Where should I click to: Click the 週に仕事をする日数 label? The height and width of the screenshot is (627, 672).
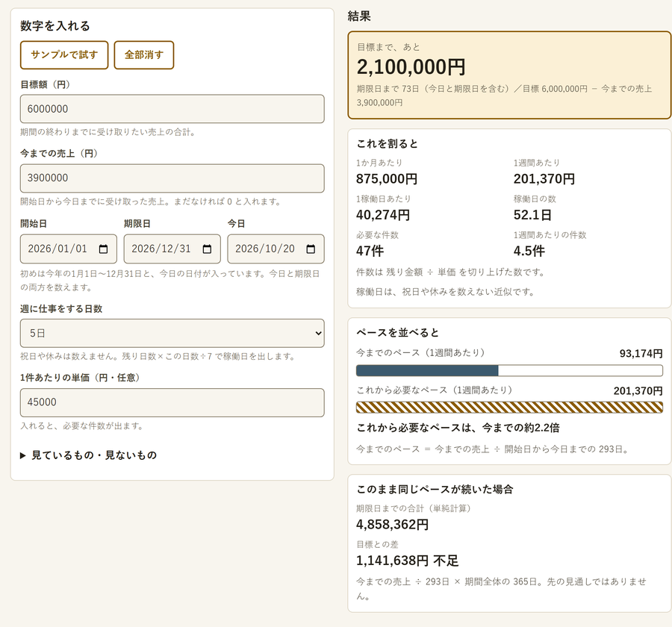(x=61, y=309)
